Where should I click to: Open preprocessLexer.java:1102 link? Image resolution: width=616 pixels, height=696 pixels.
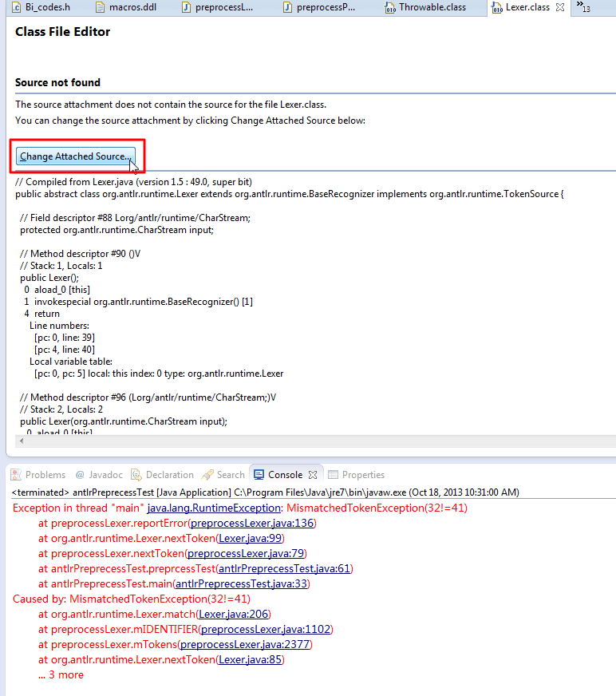click(x=266, y=629)
